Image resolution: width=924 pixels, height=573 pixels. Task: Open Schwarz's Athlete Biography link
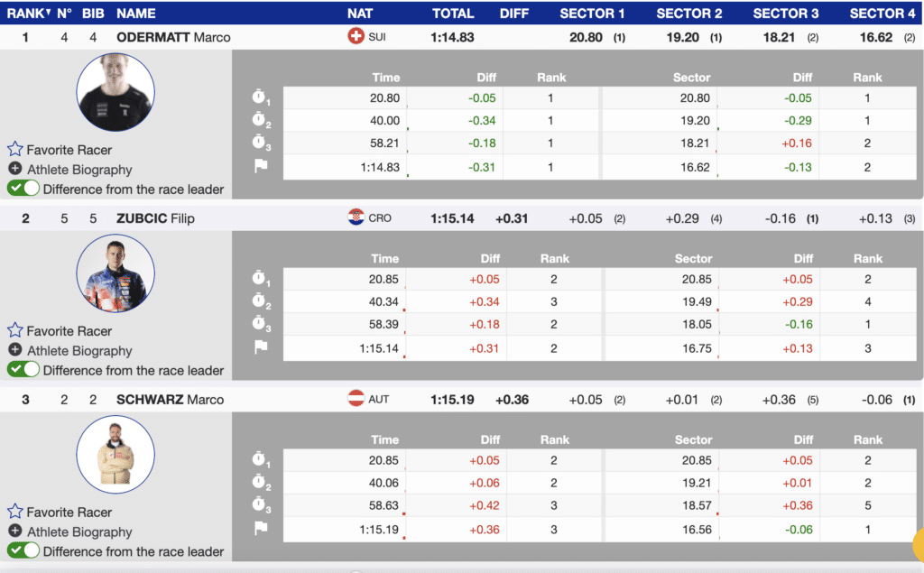(x=79, y=531)
